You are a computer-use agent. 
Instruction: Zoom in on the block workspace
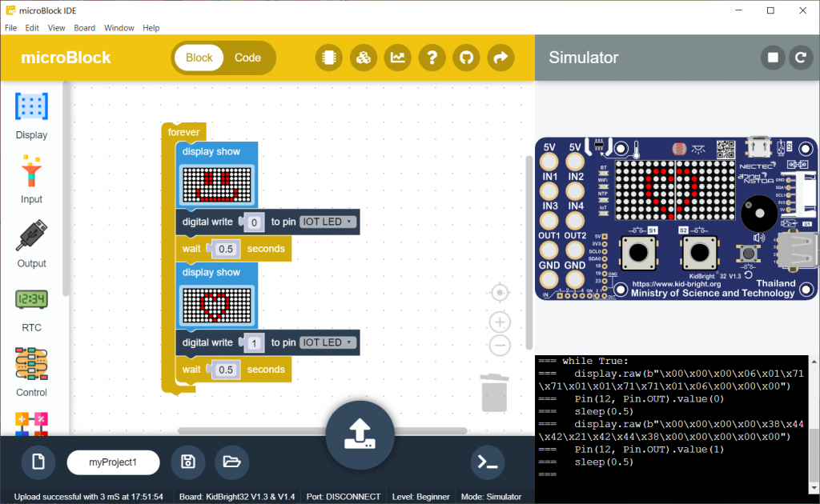point(500,322)
